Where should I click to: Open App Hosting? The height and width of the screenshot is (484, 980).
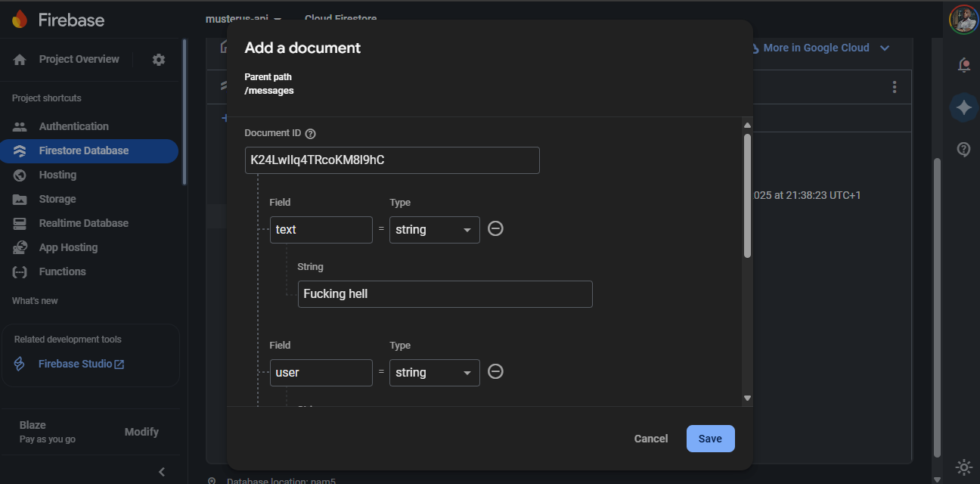(68, 247)
